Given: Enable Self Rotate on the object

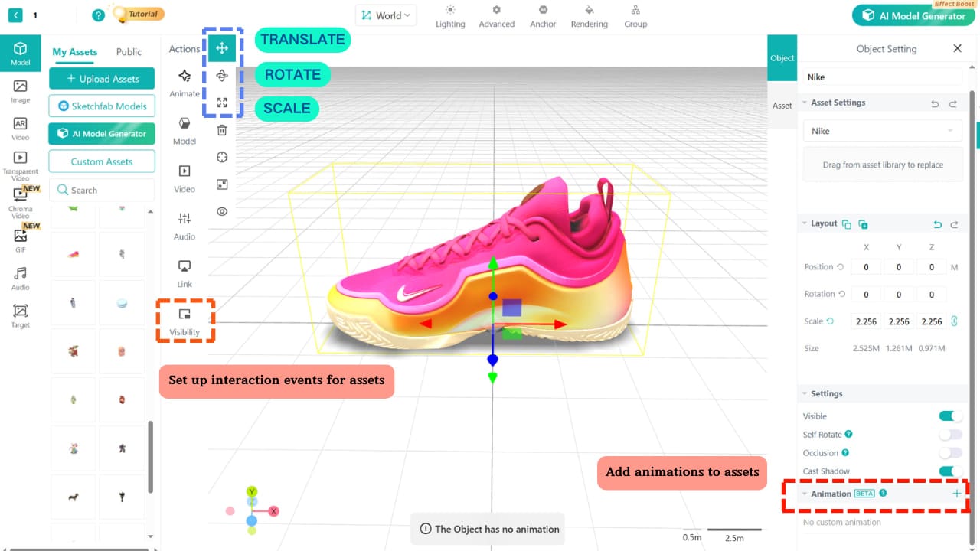Looking at the screenshot, I should pos(950,434).
